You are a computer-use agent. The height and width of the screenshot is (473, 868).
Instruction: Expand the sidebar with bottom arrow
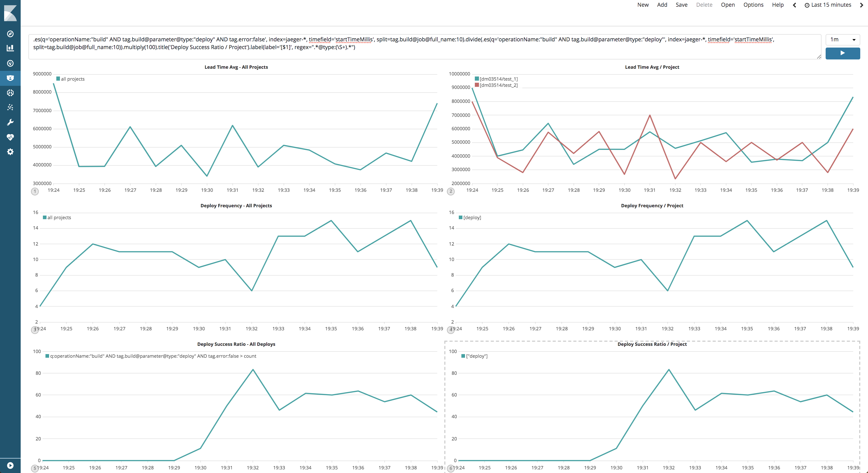click(x=10, y=466)
